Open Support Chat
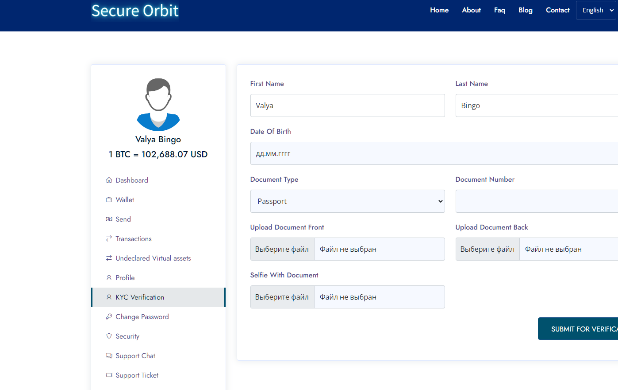The width and height of the screenshot is (618, 390). point(158,356)
